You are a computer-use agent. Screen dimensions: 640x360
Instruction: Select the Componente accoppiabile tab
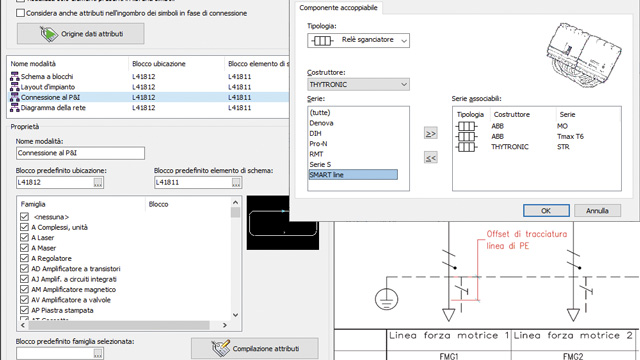click(x=338, y=8)
